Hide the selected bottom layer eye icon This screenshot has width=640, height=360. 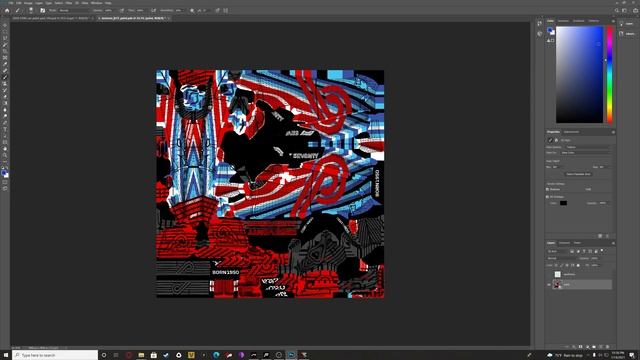tap(549, 284)
